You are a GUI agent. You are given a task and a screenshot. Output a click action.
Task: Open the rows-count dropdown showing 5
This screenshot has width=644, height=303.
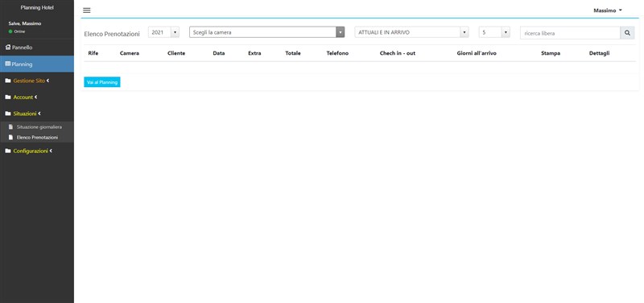(494, 32)
